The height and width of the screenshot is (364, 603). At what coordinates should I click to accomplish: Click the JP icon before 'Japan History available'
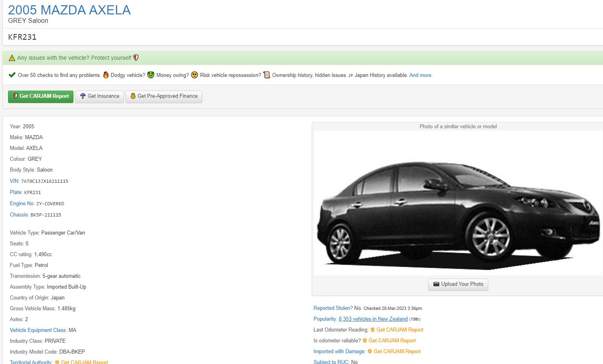tap(351, 75)
